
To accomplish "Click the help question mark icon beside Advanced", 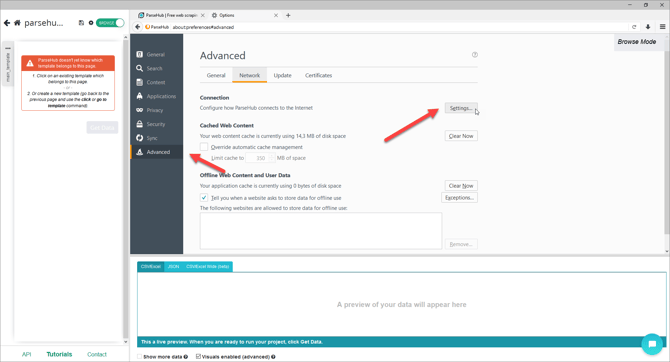I will tap(475, 55).
